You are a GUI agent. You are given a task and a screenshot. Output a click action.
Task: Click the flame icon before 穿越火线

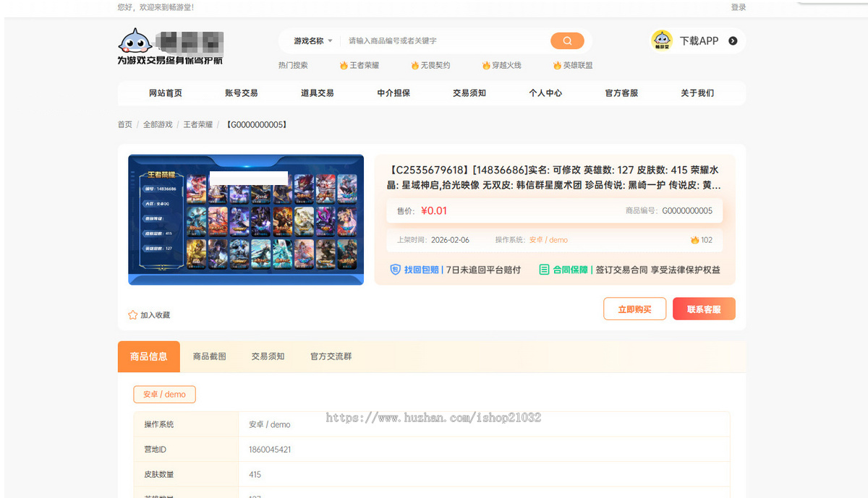[487, 65]
